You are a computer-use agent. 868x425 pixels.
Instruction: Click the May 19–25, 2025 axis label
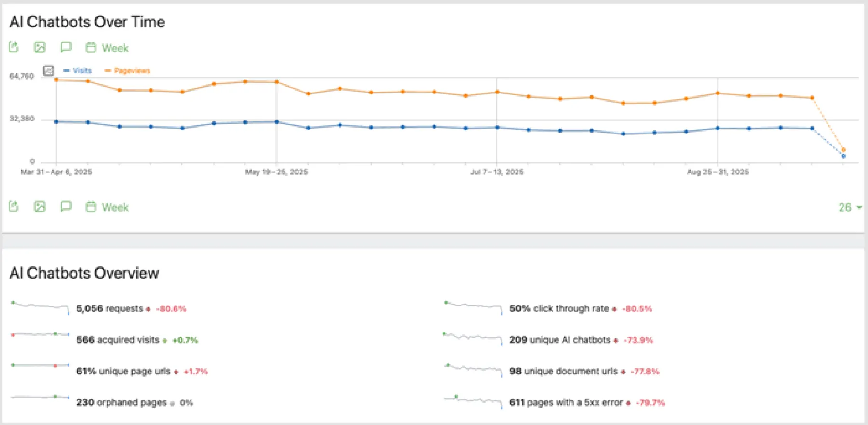coord(276,172)
